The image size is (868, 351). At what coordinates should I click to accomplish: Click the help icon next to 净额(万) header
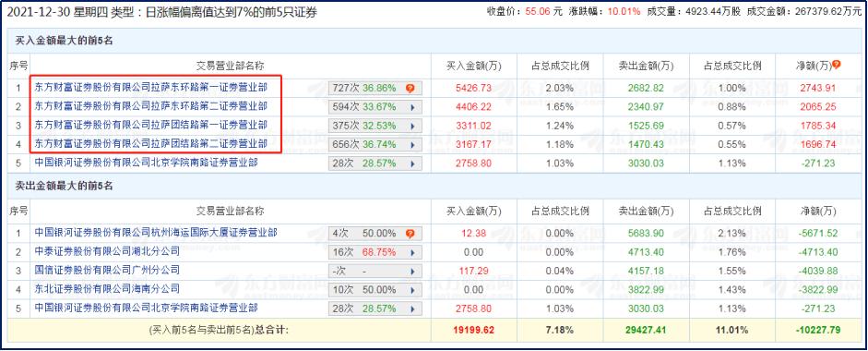click(x=836, y=65)
